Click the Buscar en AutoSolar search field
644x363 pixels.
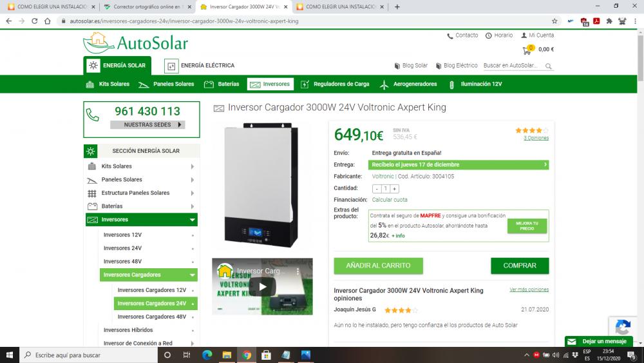click(513, 65)
